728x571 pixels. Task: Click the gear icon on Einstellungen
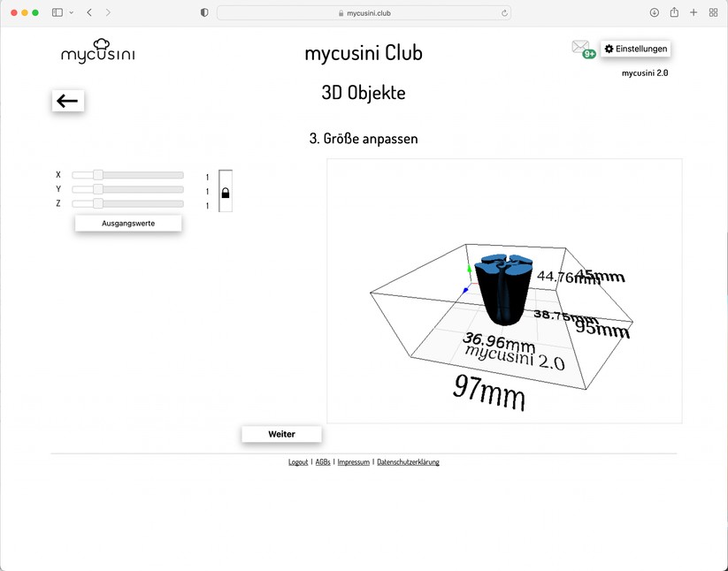(609, 49)
